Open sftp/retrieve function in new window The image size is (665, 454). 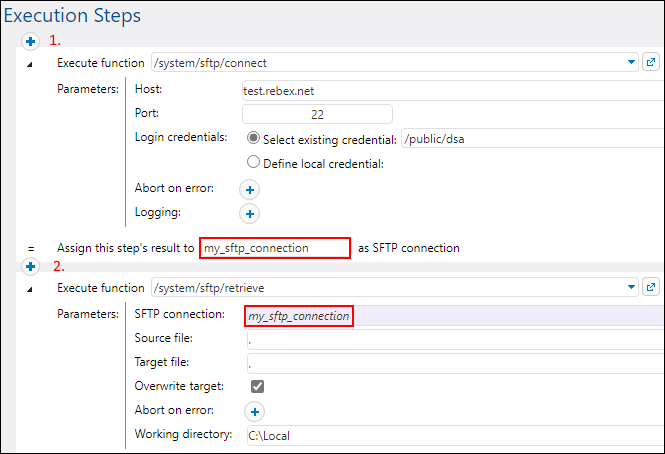tap(650, 288)
